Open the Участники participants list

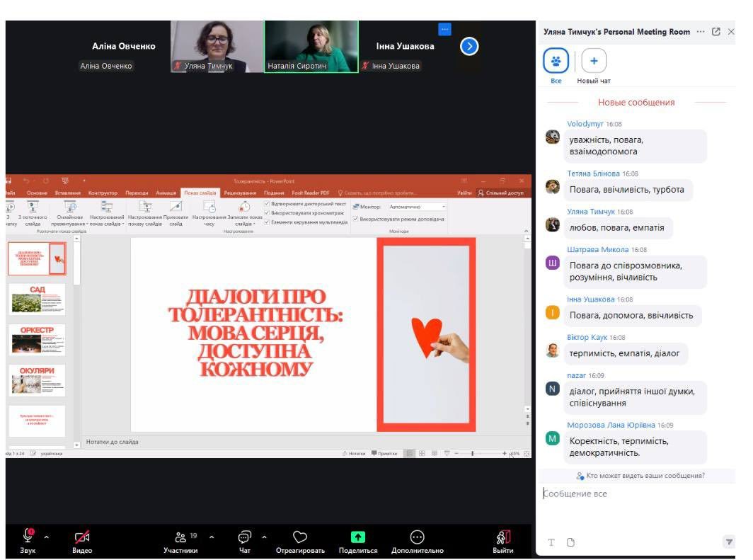click(180, 537)
